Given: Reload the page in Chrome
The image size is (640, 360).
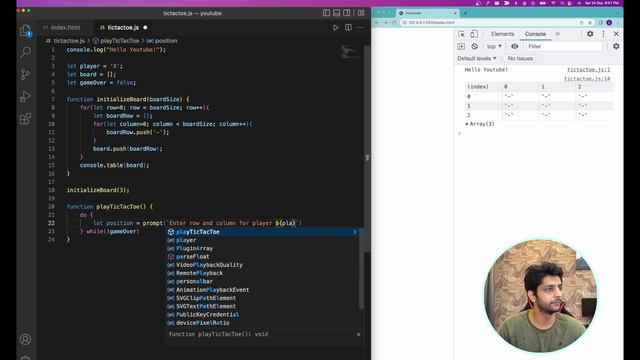Looking at the screenshot, I should pyautogui.click(x=394, y=22).
